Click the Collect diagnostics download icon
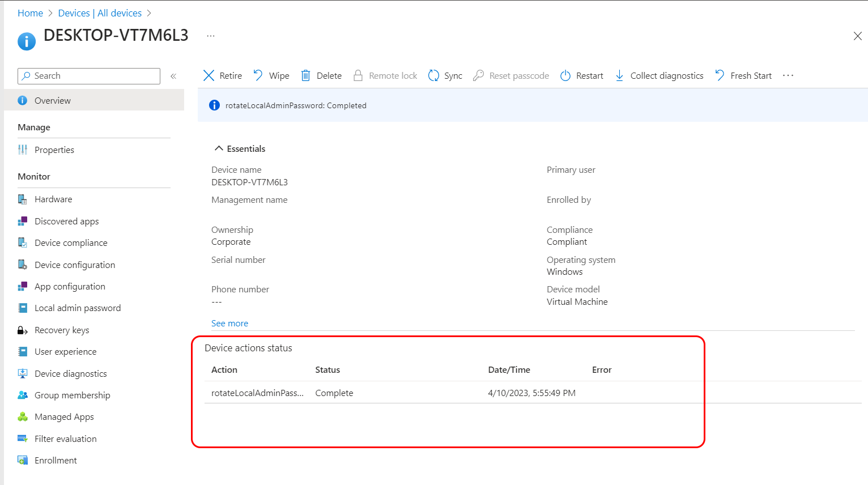The height and width of the screenshot is (485, 868). coord(619,75)
